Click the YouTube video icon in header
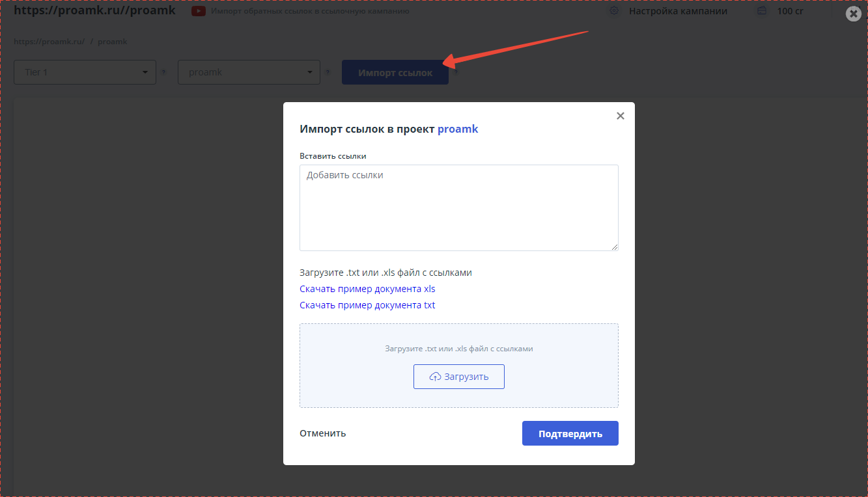The image size is (868, 497). click(x=199, y=11)
